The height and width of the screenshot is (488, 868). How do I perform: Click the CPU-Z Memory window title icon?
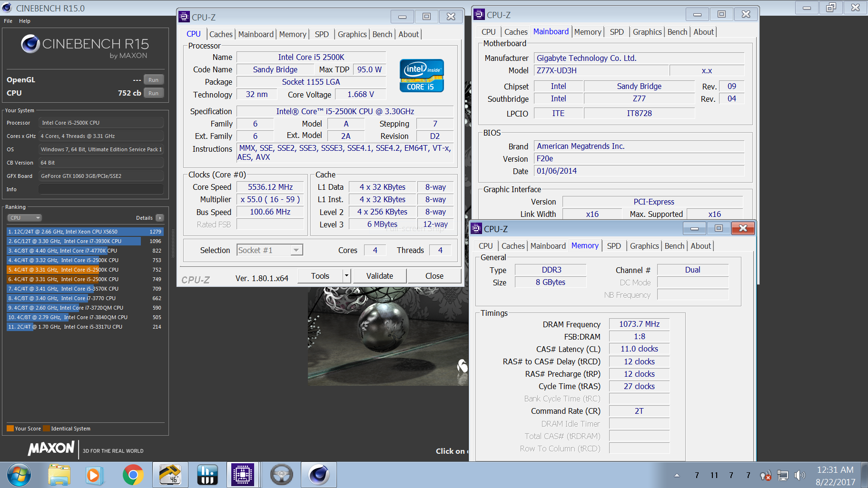(x=476, y=228)
